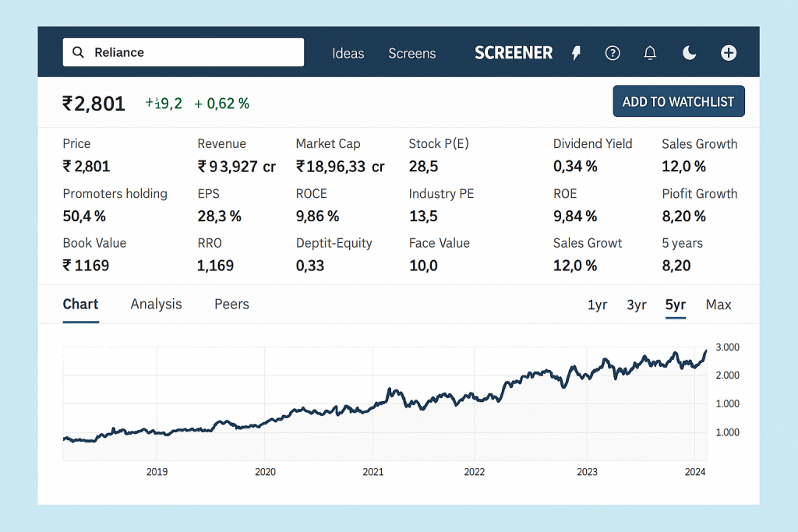Open the help question mark icon

pyautogui.click(x=613, y=53)
